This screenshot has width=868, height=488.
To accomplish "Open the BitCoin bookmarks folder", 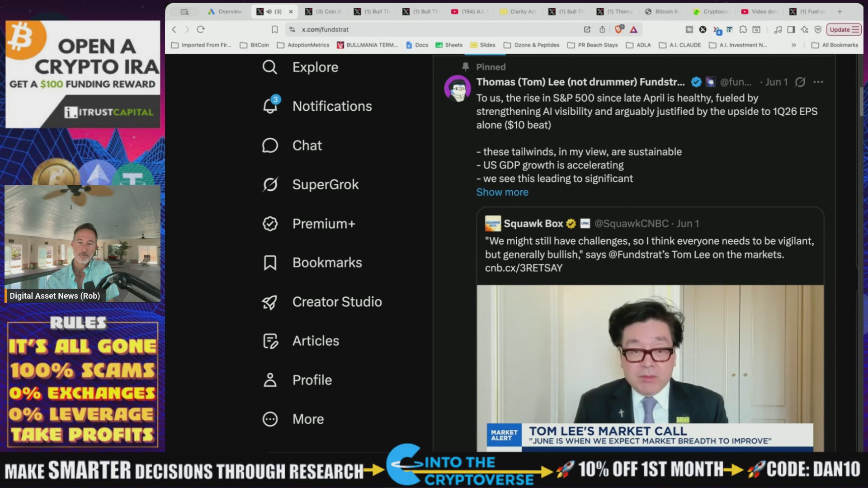I will [x=255, y=45].
